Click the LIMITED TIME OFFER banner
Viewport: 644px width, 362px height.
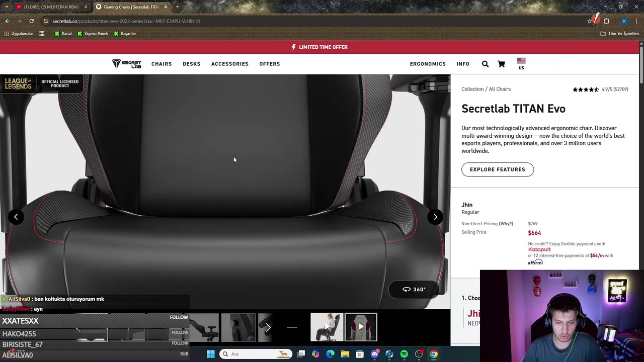click(319, 47)
